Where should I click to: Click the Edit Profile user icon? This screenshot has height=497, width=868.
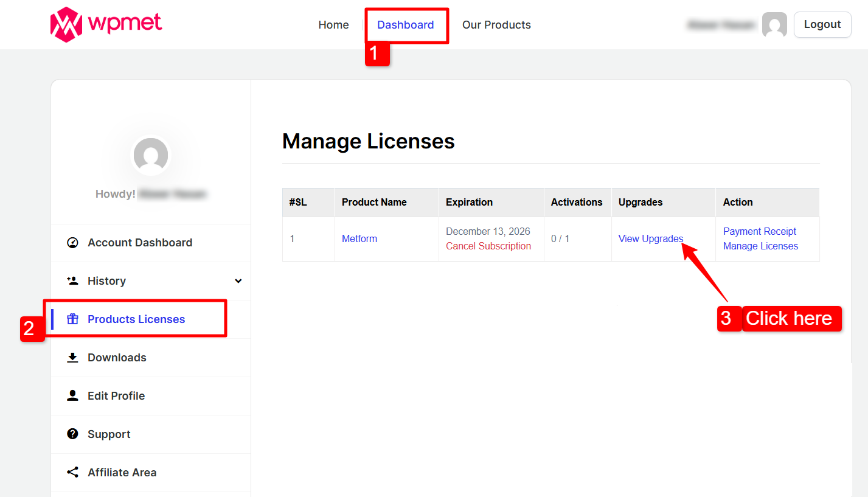[x=72, y=396]
